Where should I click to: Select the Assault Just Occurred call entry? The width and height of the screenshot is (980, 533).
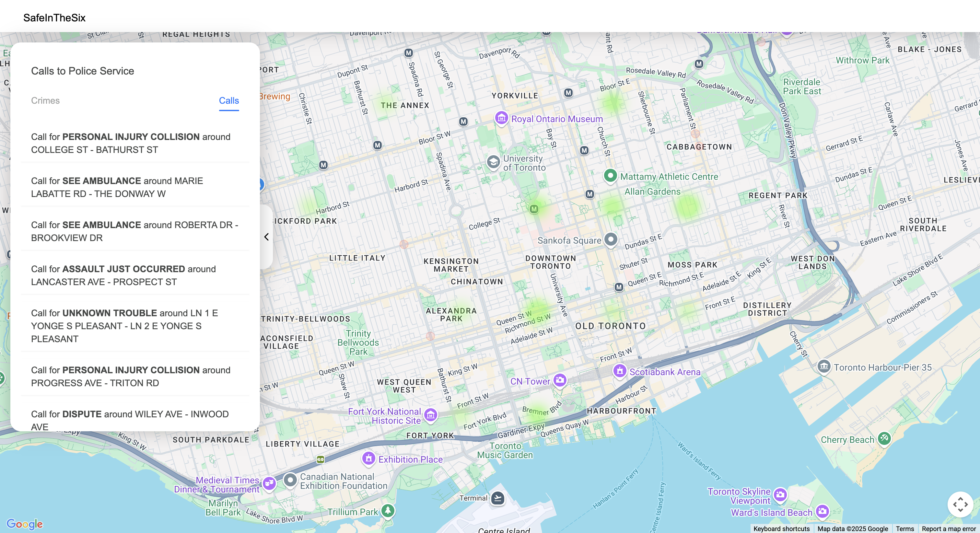pos(123,275)
